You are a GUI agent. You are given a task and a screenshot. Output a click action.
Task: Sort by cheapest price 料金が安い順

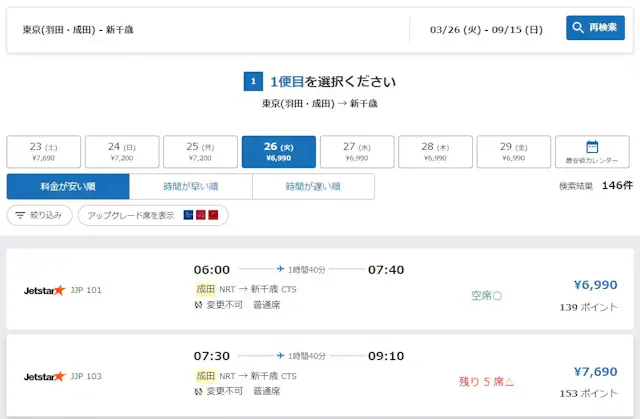(68, 187)
